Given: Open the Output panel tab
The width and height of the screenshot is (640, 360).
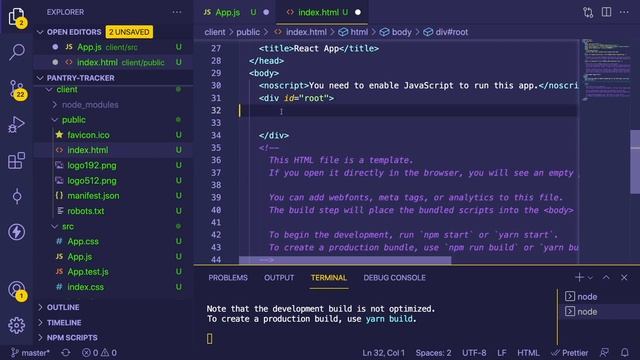Looking at the screenshot, I should 279,278.
